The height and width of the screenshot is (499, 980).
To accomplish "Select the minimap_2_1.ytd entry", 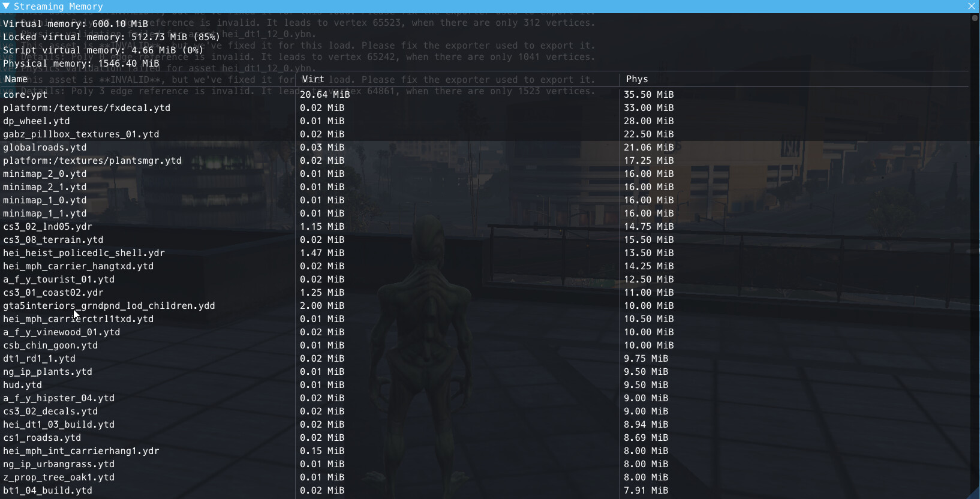I will pos(45,187).
